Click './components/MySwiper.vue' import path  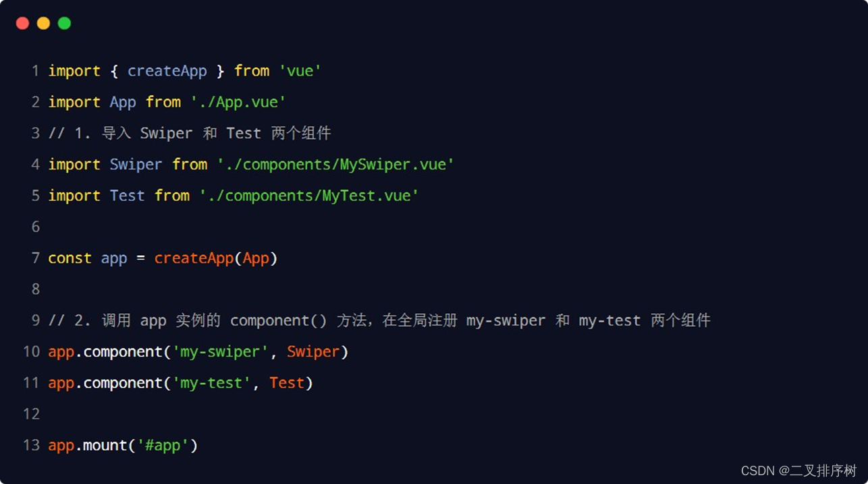pyautogui.click(x=335, y=164)
